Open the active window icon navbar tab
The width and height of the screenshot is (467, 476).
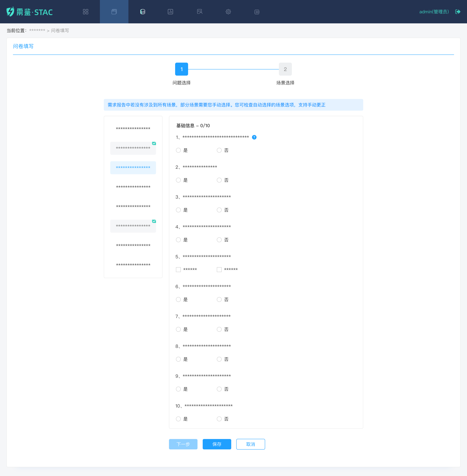tap(114, 12)
